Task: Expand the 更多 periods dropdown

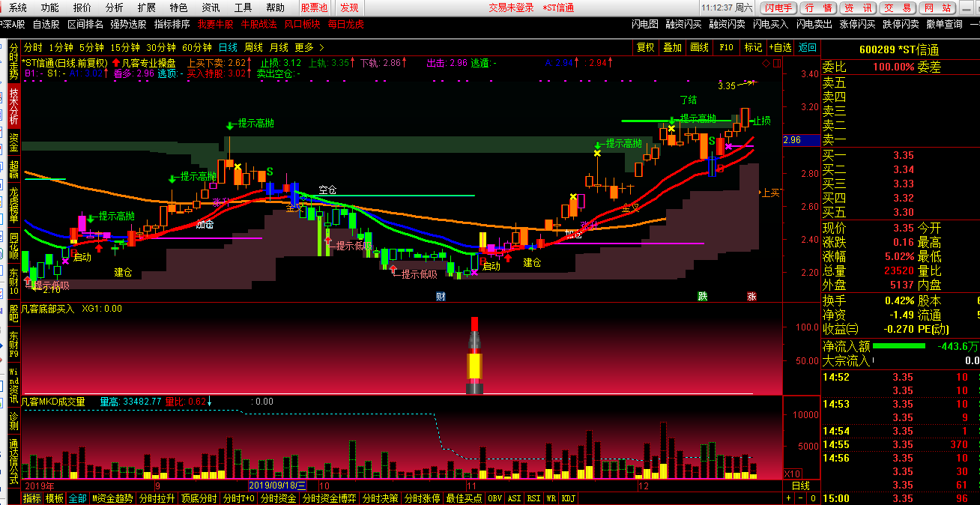Action: 309,47
